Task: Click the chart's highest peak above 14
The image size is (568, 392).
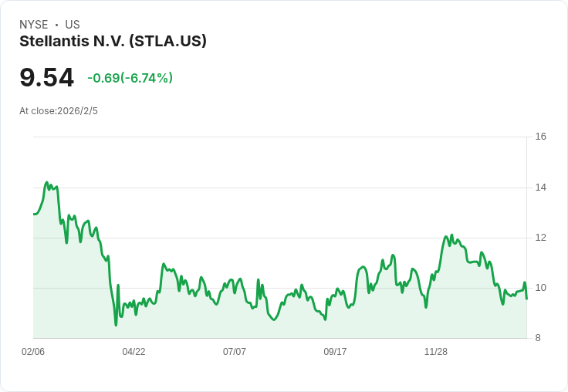Action: click(46, 182)
